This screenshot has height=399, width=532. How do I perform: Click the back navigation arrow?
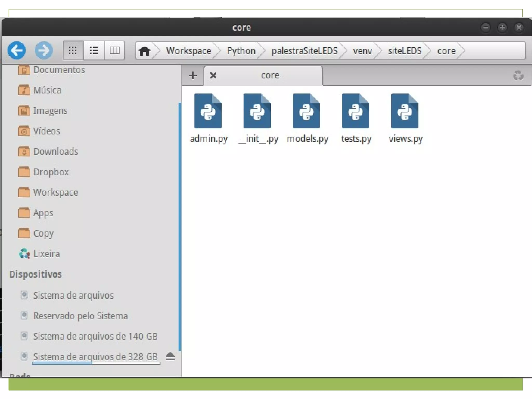[17, 50]
